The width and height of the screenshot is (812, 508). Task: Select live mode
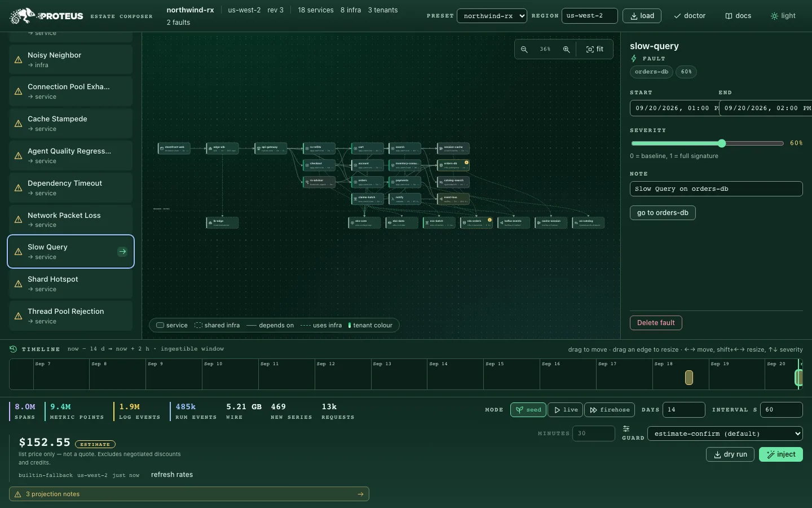(566, 410)
